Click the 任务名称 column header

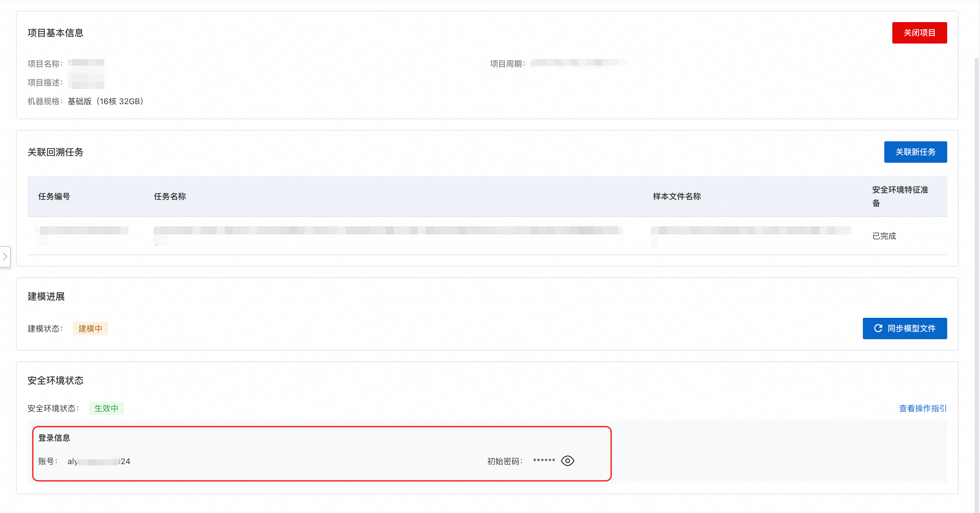point(170,196)
